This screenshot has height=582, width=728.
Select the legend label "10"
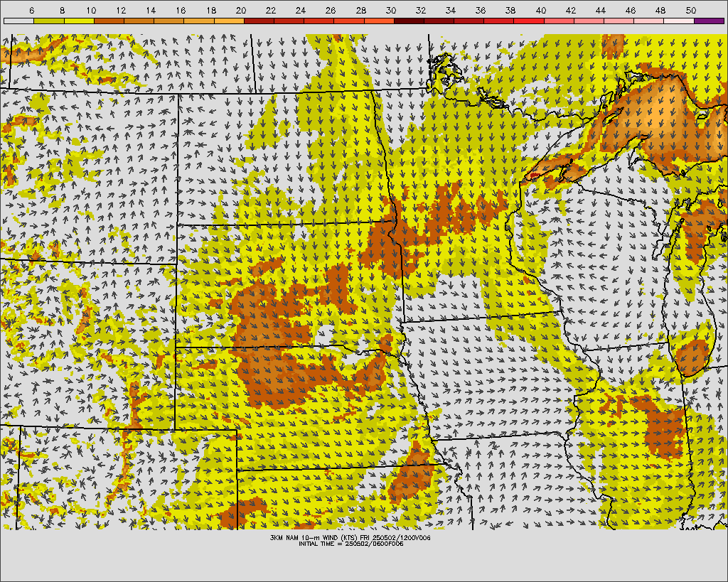pyautogui.click(x=91, y=10)
